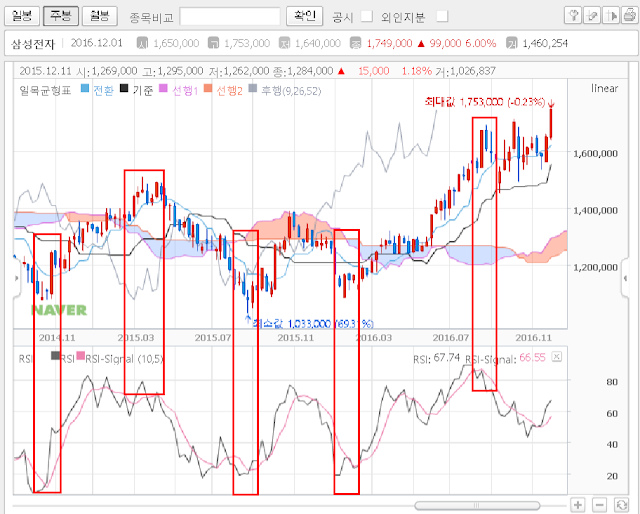
Task: Click the 2016.11 date axis label
Action: tap(533, 338)
